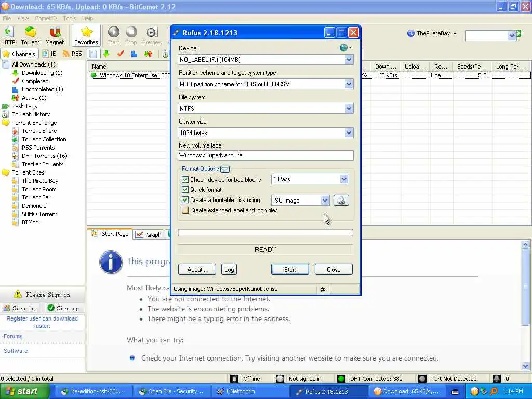Enable Create extended label and icon files
The height and width of the screenshot is (399, 532).
click(x=185, y=210)
